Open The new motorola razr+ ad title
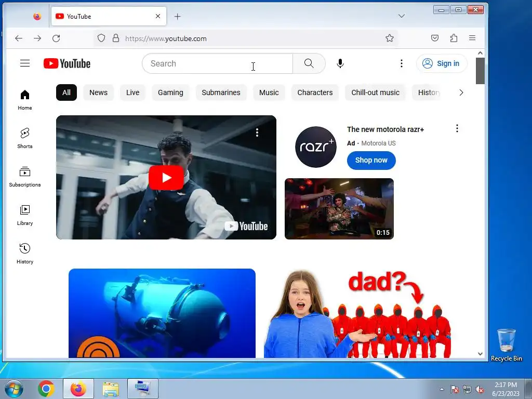The width and height of the screenshot is (532, 399). (x=385, y=129)
